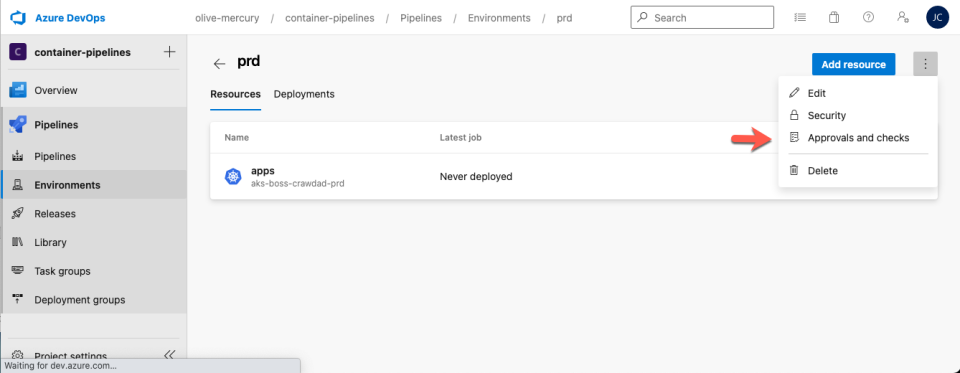Click the back arrow next to prd
Image resolution: width=960 pixels, height=373 pixels.
point(219,64)
